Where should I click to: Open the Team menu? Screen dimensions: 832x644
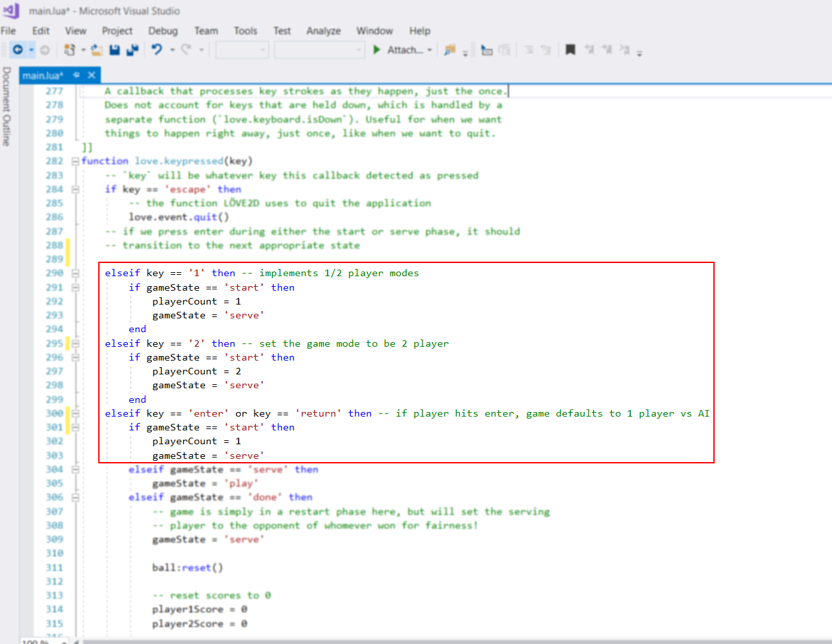point(206,30)
